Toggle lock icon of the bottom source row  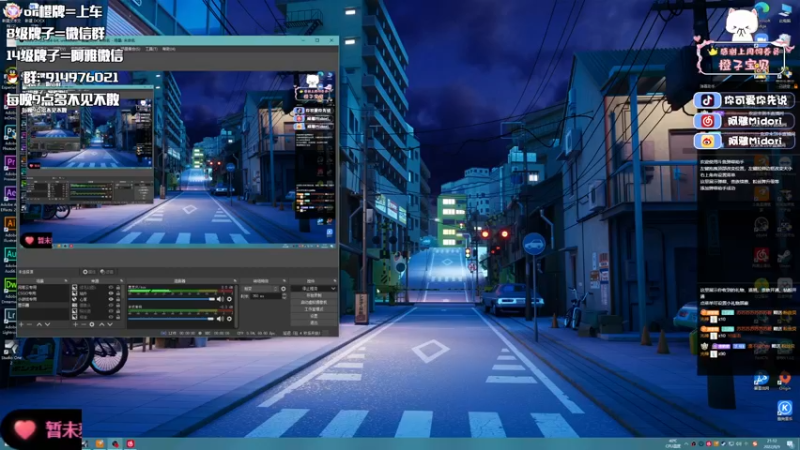pos(118,317)
